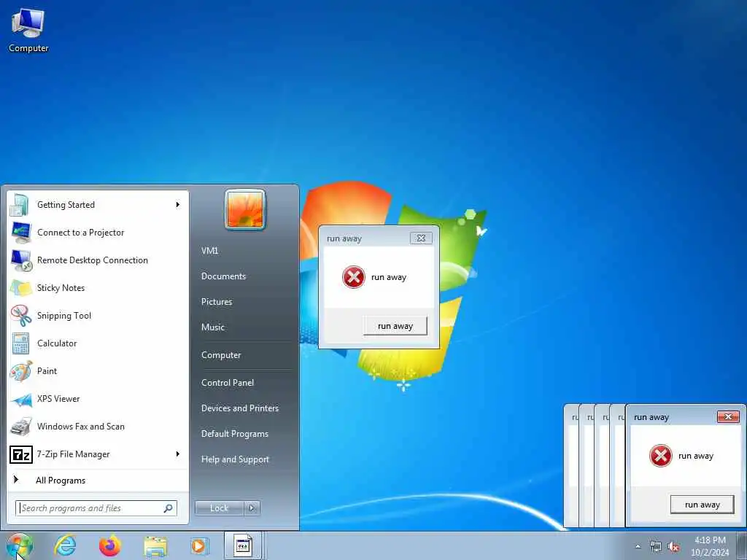Click run away button in bottom-right dialog
747x560 pixels.
pos(703,505)
